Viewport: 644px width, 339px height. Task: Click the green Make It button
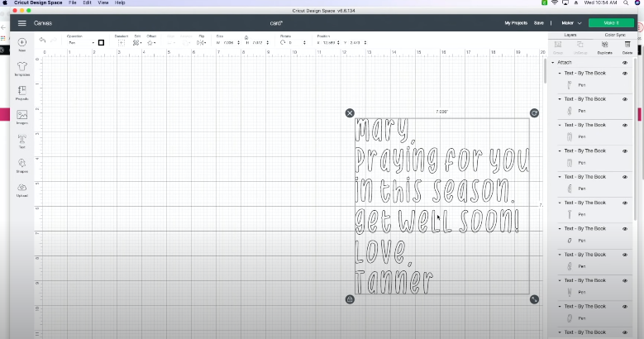[611, 23]
